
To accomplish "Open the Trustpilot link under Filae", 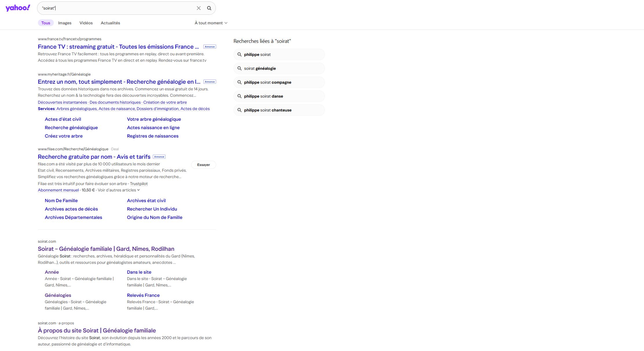I will point(139,184).
